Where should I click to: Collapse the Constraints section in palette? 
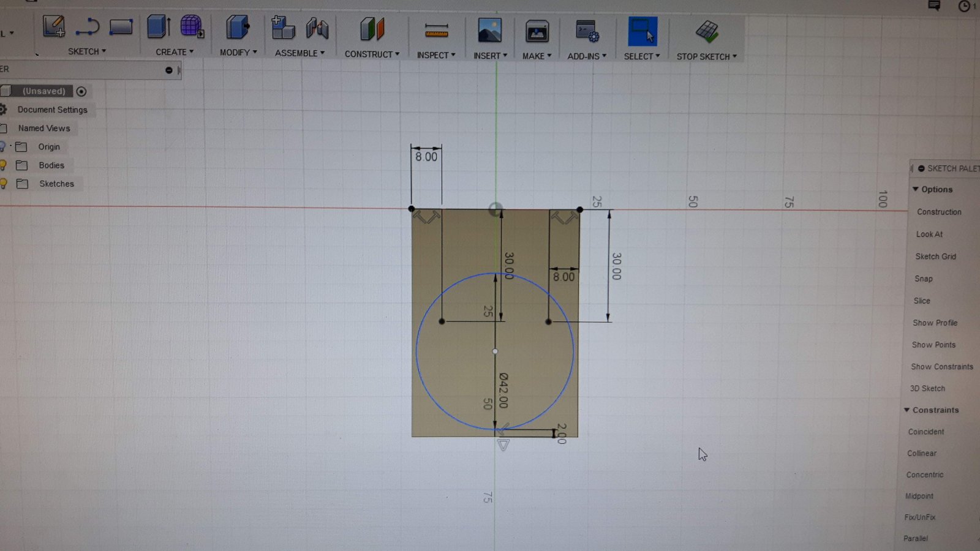pyautogui.click(x=907, y=410)
